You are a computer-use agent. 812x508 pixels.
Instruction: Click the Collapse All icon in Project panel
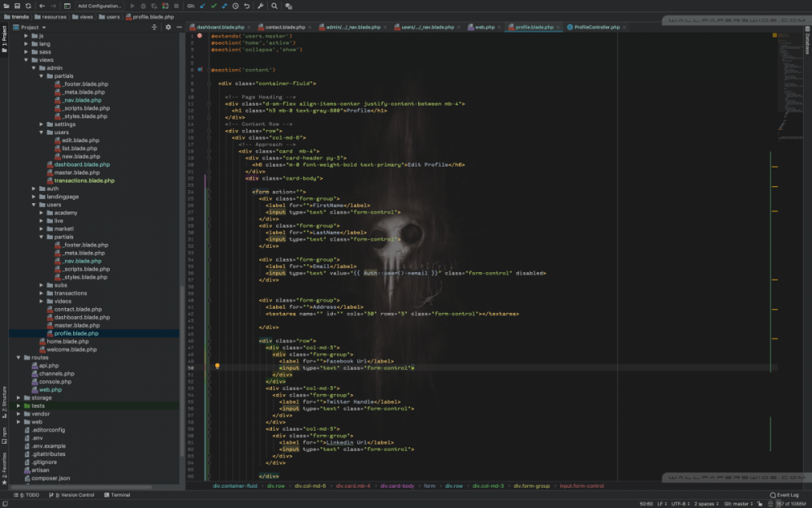coord(154,27)
